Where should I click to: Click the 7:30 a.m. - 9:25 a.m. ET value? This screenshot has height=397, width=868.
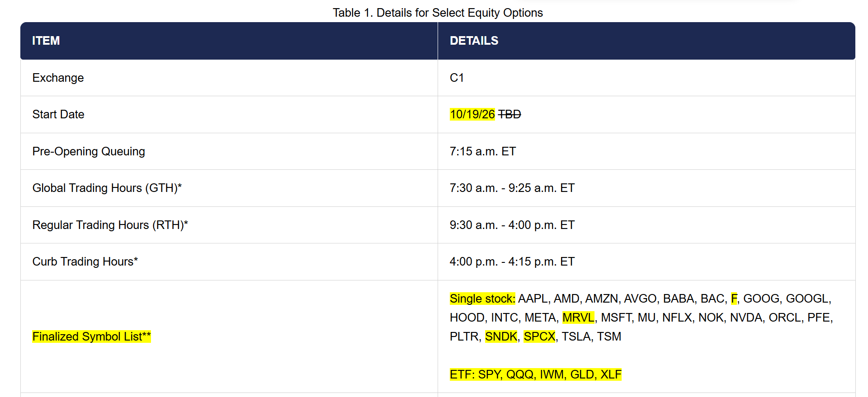[x=512, y=188]
